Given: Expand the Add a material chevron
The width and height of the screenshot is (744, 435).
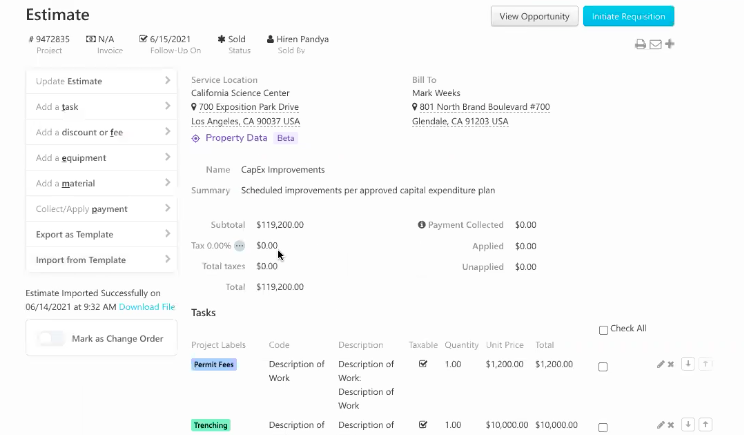Looking at the screenshot, I should click(167, 183).
